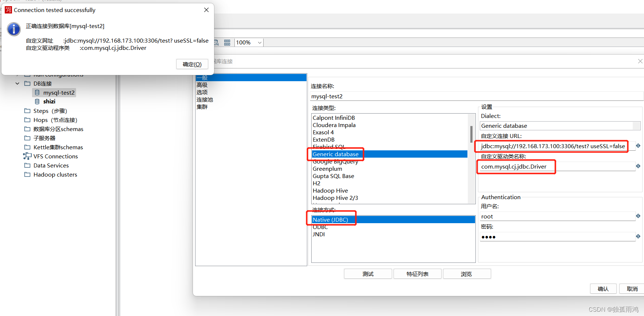Screen dimensions: 644x316
Task: Click the connection type list scrollbar
Action: pos(471,134)
